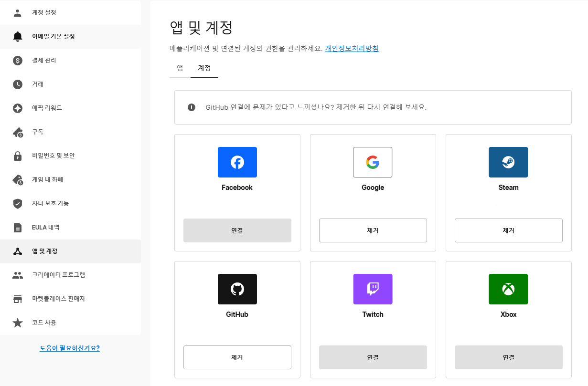Open 계정 설정 in the sidebar
Screen dimensions: 588x386
[x=70, y=13]
